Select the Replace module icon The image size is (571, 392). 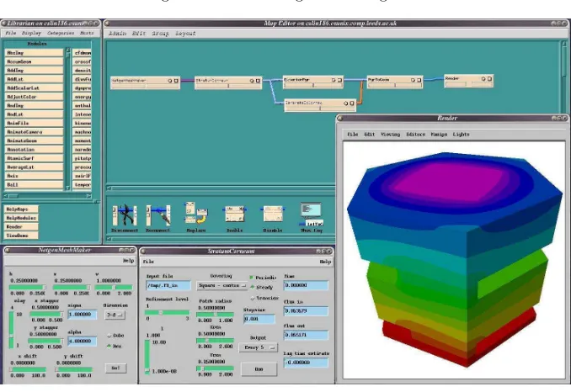click(196, 213)
